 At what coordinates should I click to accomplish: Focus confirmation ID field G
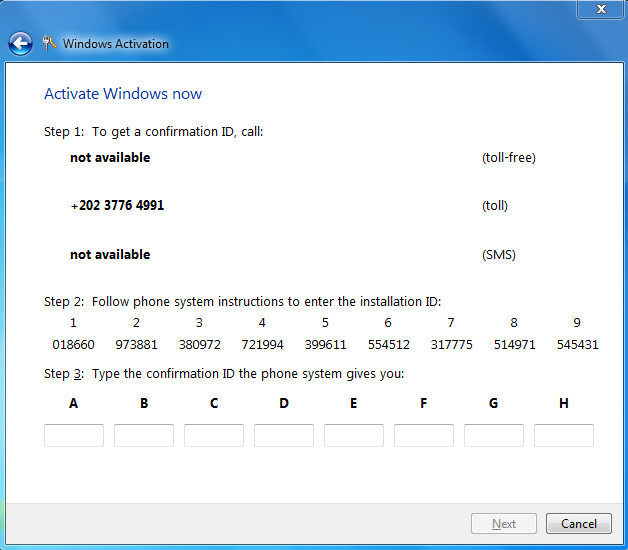tap(494, 435)
